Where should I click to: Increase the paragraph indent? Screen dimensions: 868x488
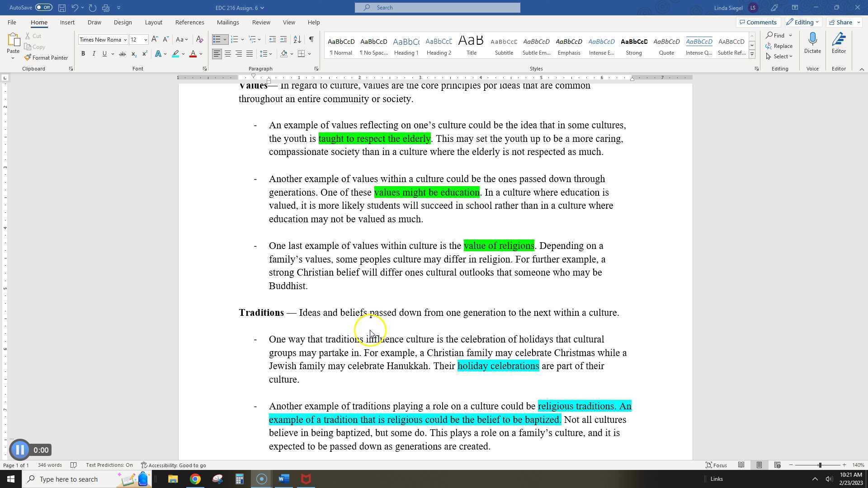tap(283, 40)
